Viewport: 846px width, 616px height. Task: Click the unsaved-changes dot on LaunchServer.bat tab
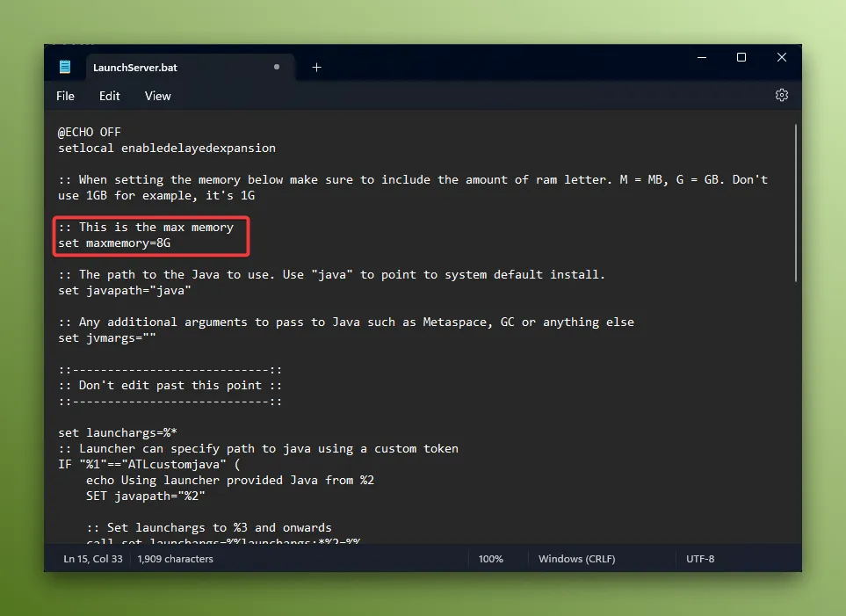(x=276, y=66)
